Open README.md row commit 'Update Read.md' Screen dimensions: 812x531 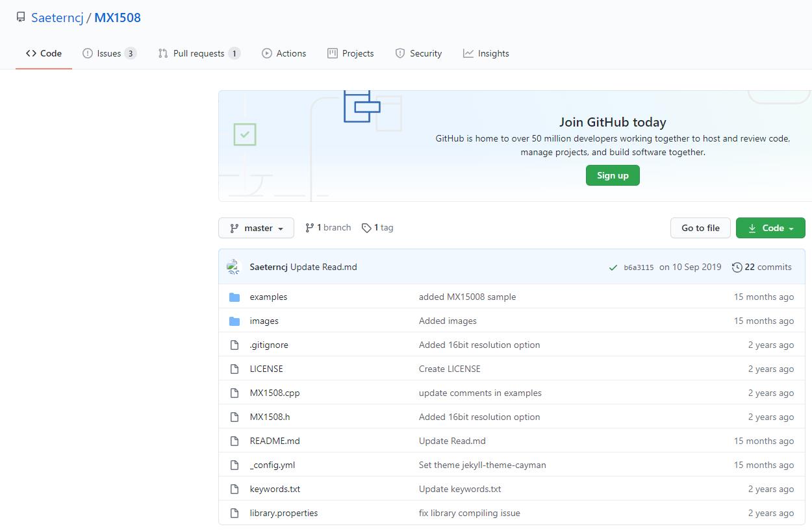click(452, 441)
